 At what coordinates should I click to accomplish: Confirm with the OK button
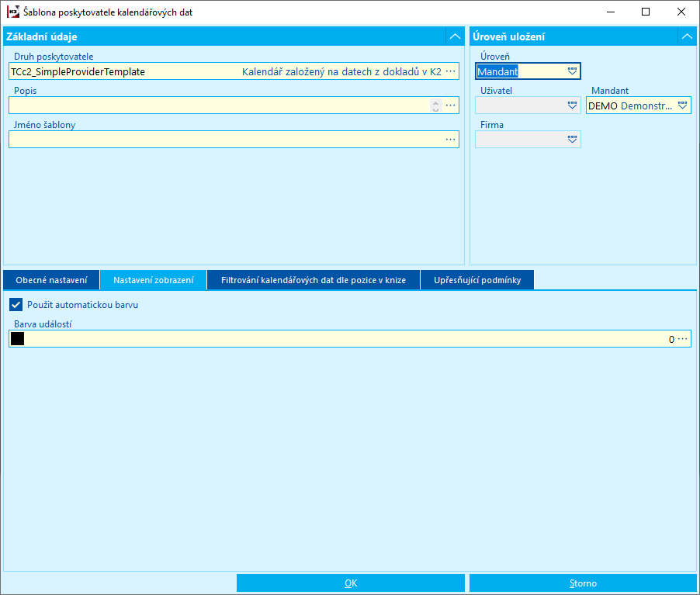[x=351, y=583]
